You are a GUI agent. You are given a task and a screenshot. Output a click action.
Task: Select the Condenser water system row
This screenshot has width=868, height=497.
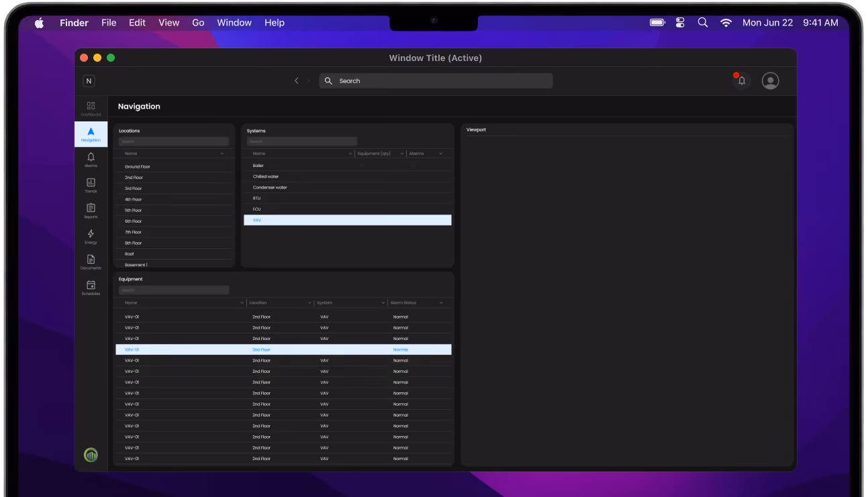348,187
